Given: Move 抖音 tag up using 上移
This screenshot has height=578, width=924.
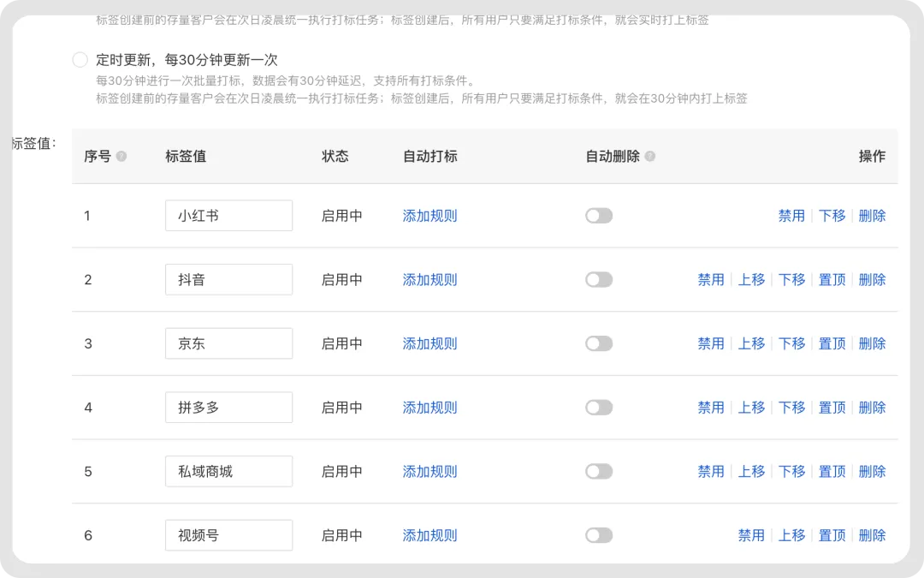Looking at the screenshot, I should [751, 280].
